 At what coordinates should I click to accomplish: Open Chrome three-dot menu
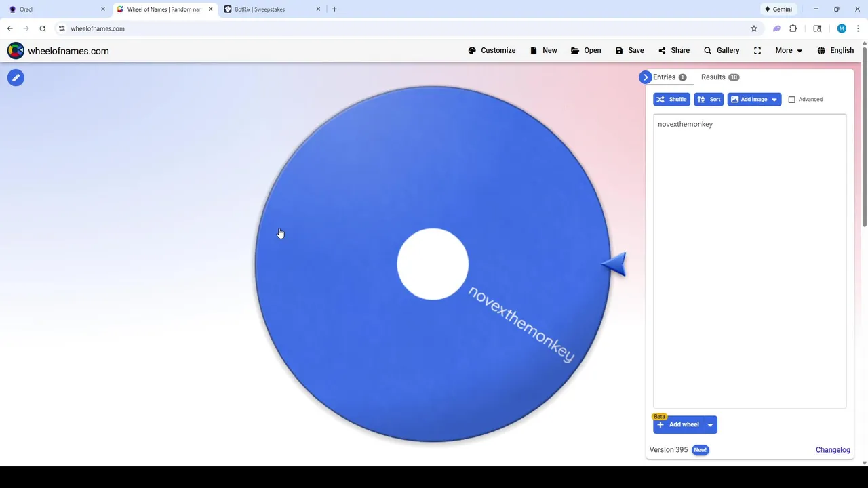click(x=858, y=28)
